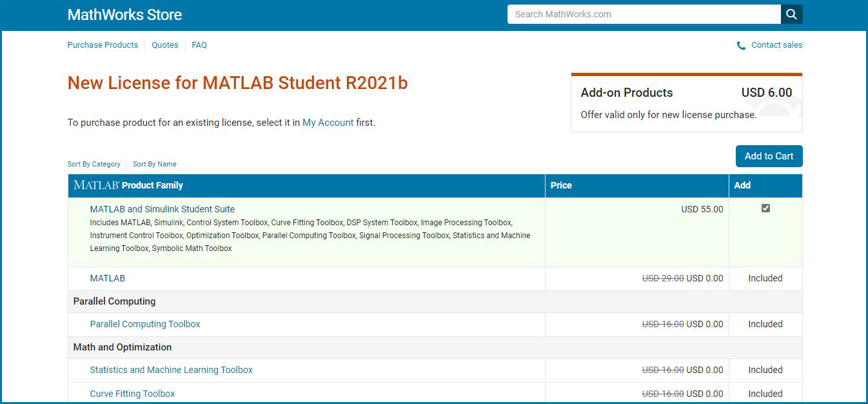Open the Quotes menu item
868x404 pixels.
click(x=165, y=45)
